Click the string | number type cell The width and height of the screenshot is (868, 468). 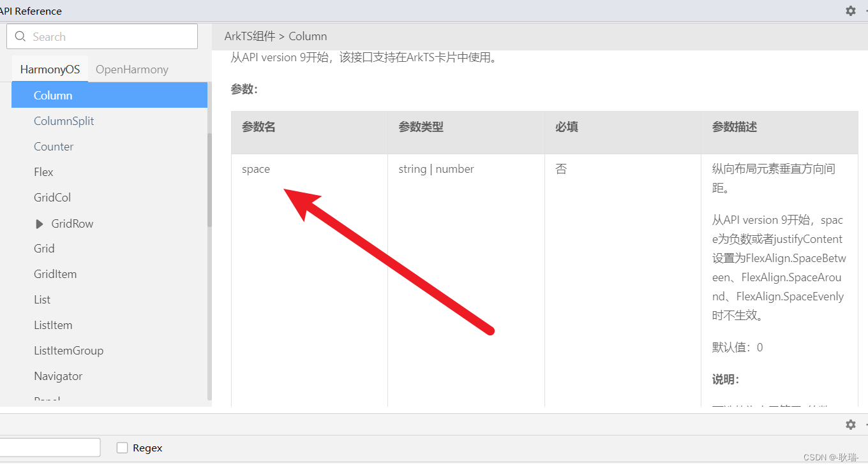[436, 169]
